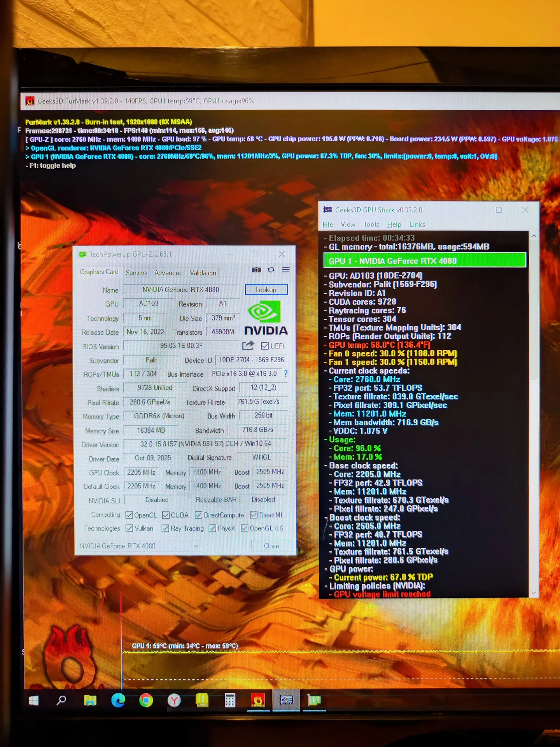The height and width of the screenshot is (747, 560).
Task: Click the BIOS Version field
Action: 181,345
